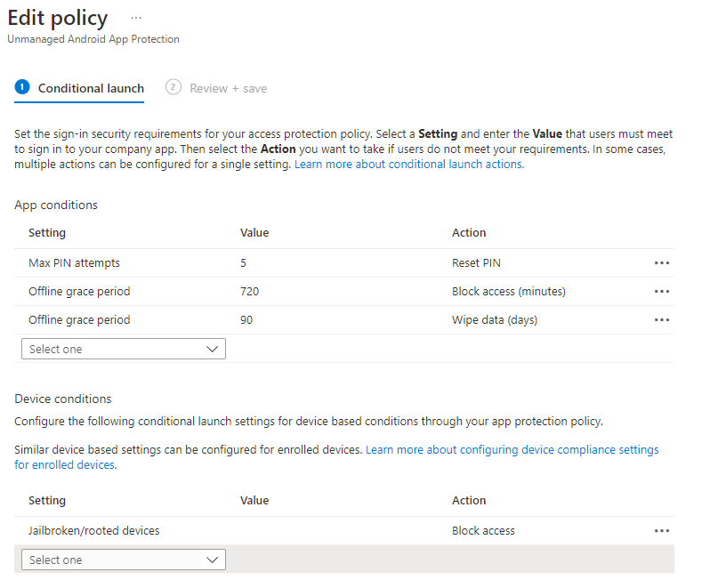
Task: Click the Wipe data (days) action cell
Action: 494,320
